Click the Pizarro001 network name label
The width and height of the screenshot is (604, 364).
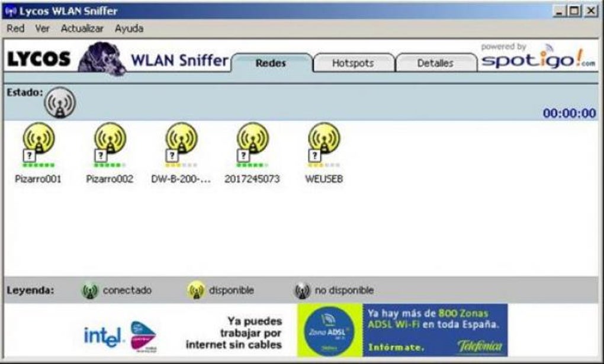(38, 179)
